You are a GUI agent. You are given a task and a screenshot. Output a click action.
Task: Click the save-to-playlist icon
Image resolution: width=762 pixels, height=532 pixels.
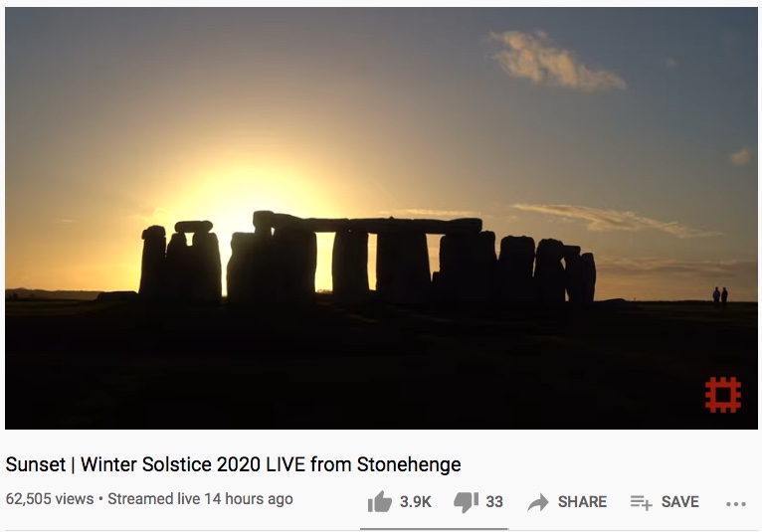tap(641, 502)
